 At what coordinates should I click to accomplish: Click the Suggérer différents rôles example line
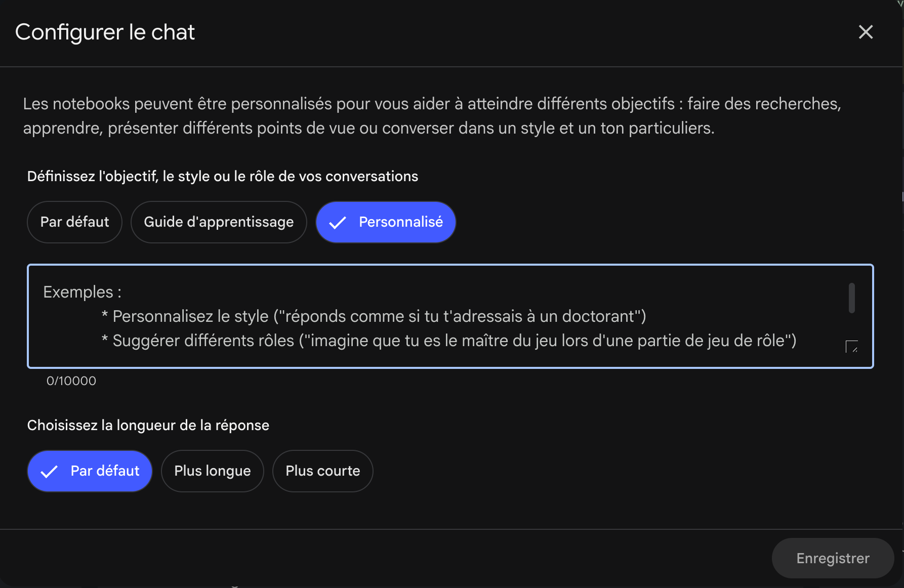coord(449,341)
